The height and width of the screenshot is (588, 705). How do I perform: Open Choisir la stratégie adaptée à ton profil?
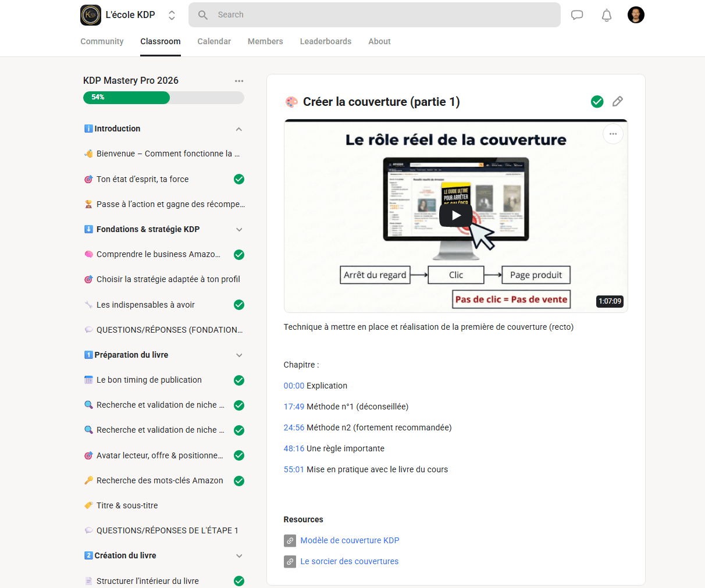coord(168,279)
